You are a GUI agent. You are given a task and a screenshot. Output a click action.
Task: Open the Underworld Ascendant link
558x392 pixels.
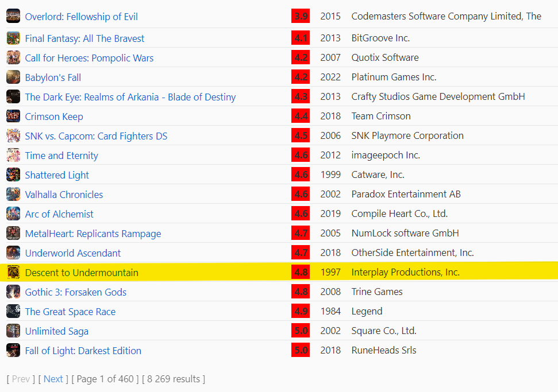coord(72,254)
